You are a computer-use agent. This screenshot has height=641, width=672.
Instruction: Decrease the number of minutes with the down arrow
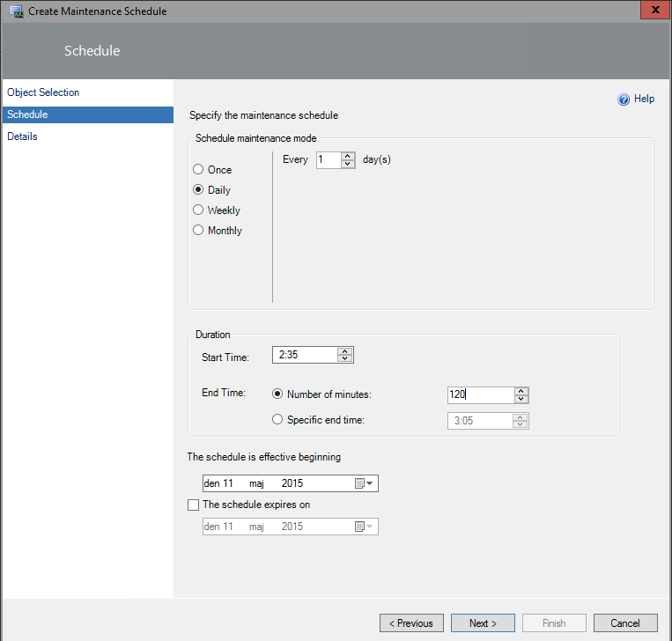coord(521,399)
